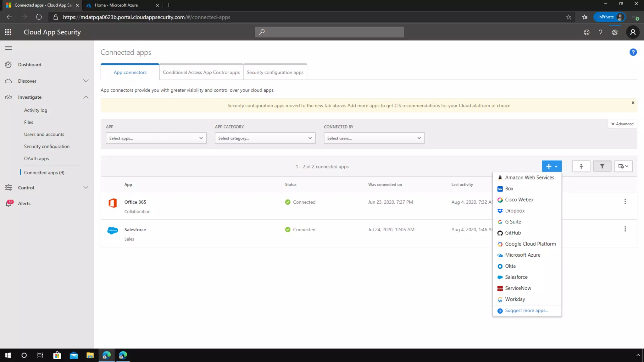
Task: Switch to Conditional Access App Control apps tab
Action: [x=201, y=72]
